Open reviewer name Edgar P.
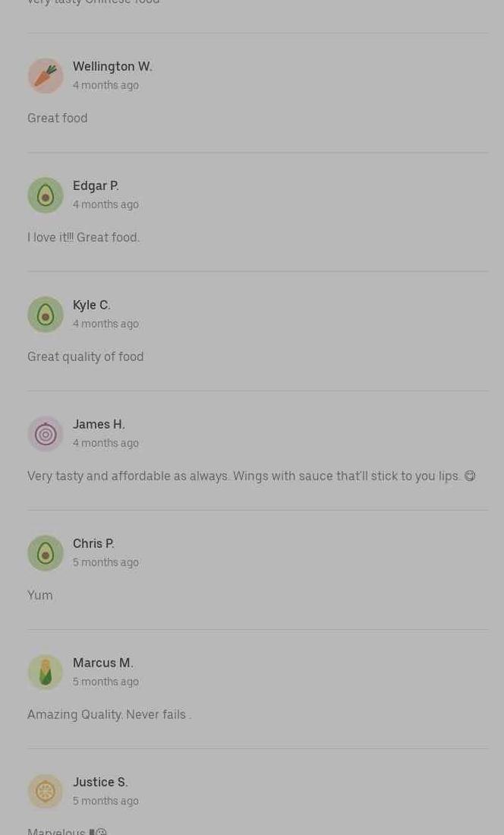Viewport: 504px width, 835px height. pos(96,186)
